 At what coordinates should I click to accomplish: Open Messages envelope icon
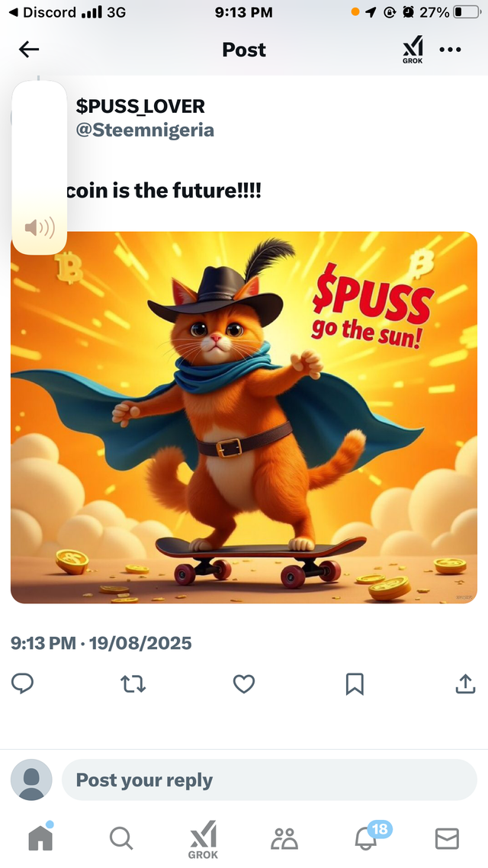coord(447,839)
